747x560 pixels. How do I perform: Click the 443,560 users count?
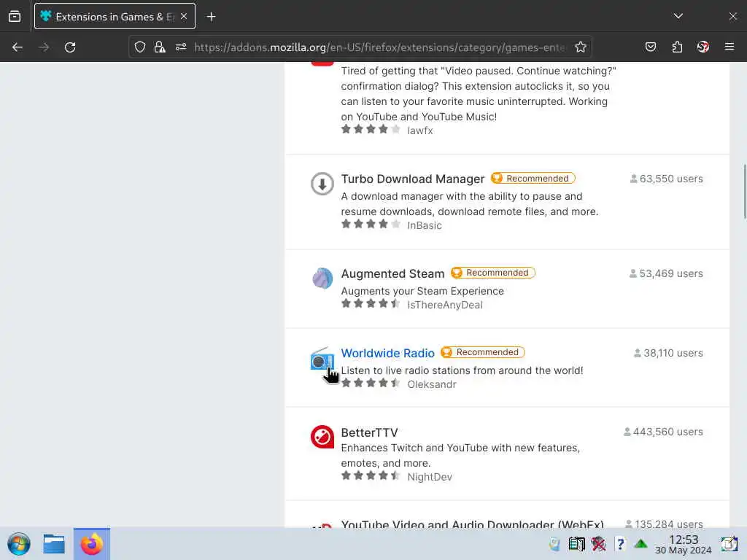tap(663, 432)
